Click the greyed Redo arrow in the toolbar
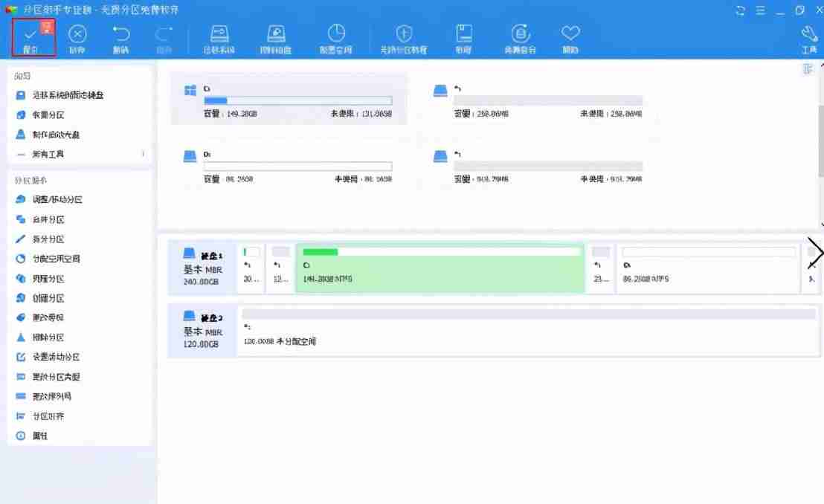 point(164,39)
